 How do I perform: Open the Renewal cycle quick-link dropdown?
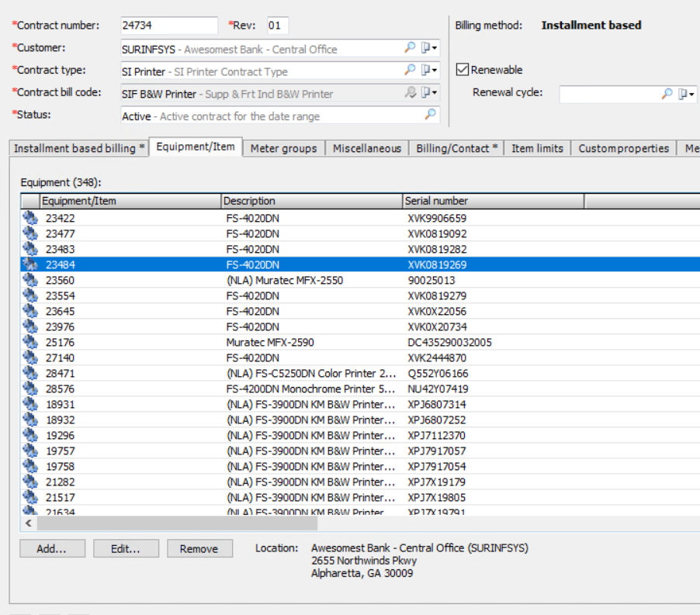[x=686, y=94]
